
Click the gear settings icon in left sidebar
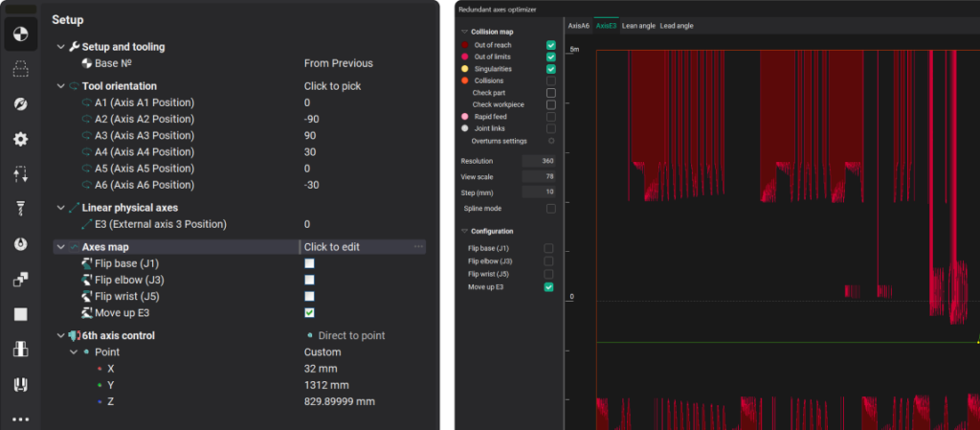(19, 140)
